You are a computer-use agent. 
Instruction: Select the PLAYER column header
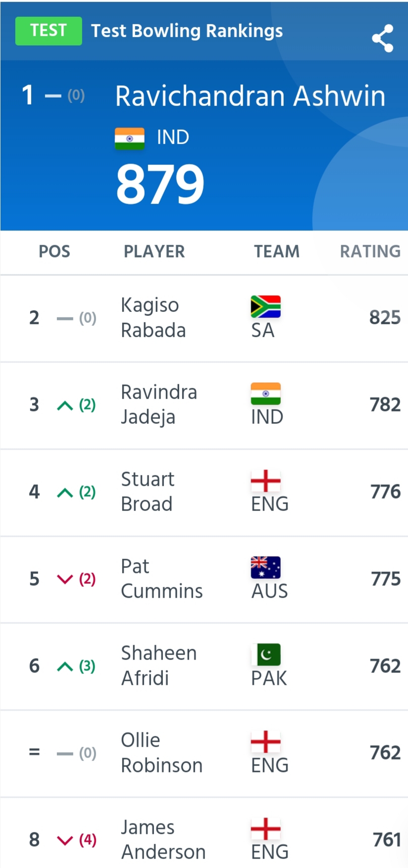point(154,252)
